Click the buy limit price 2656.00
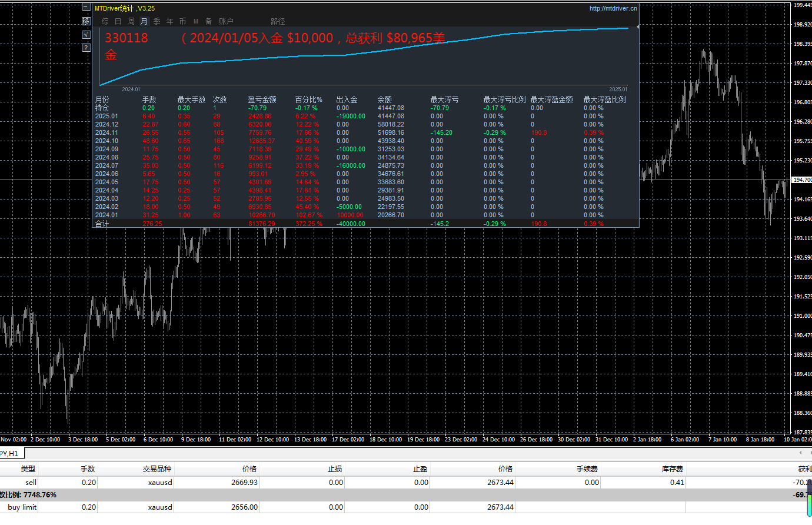Viewport: 812px width, 525px height. tap(244, 507)
